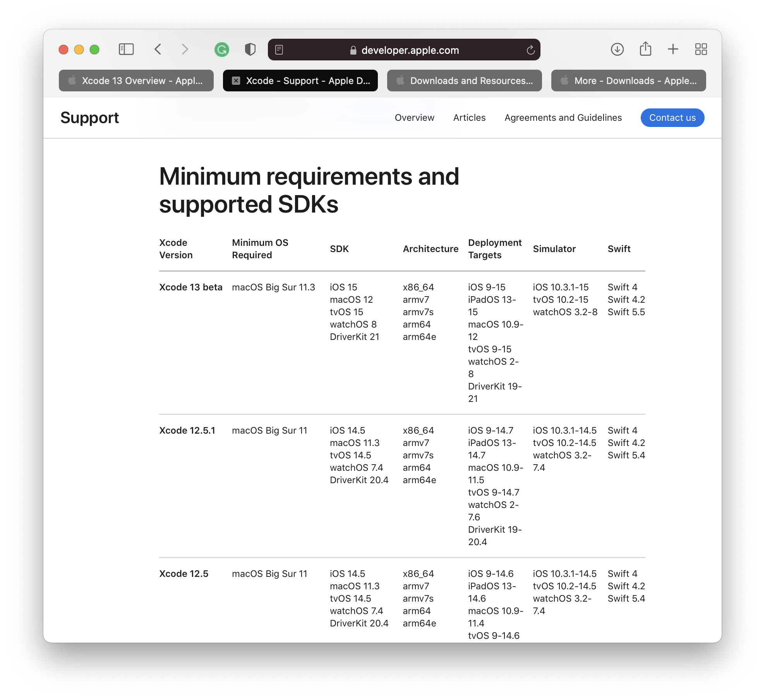
Task: Click the lock icon in address bar
Action: point(353,50)
